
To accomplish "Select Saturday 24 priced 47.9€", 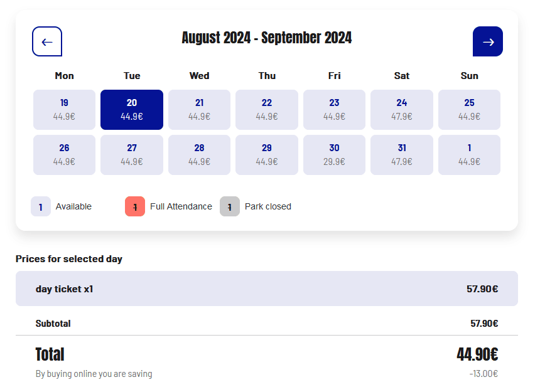I will [402, 110].
